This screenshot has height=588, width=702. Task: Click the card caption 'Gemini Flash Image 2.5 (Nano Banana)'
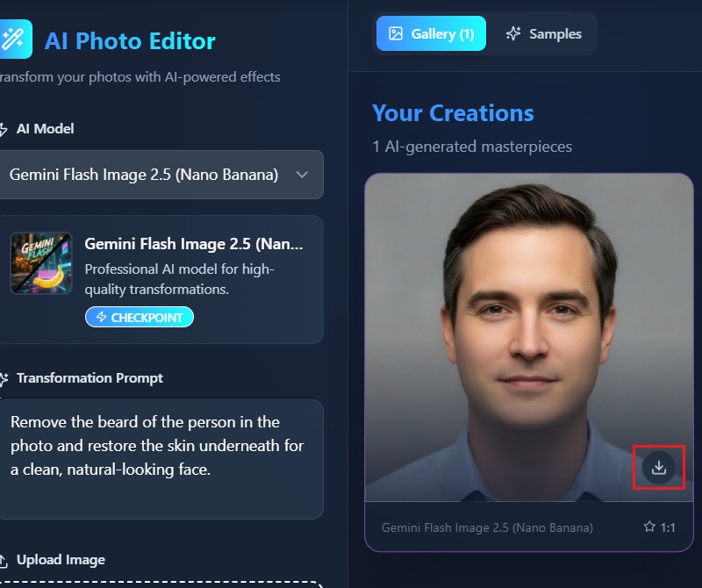click(x=487, y=527)
